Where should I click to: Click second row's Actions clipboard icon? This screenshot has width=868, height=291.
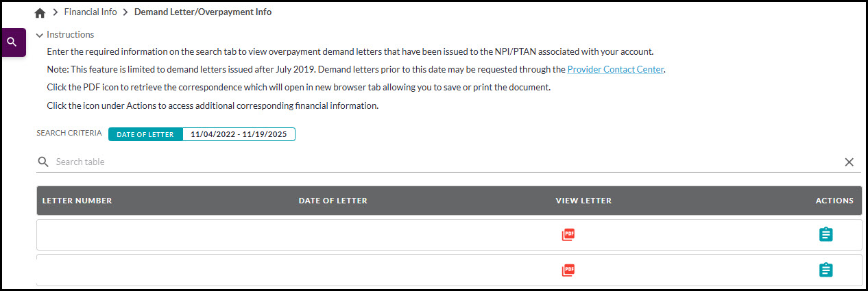(826, 270)
